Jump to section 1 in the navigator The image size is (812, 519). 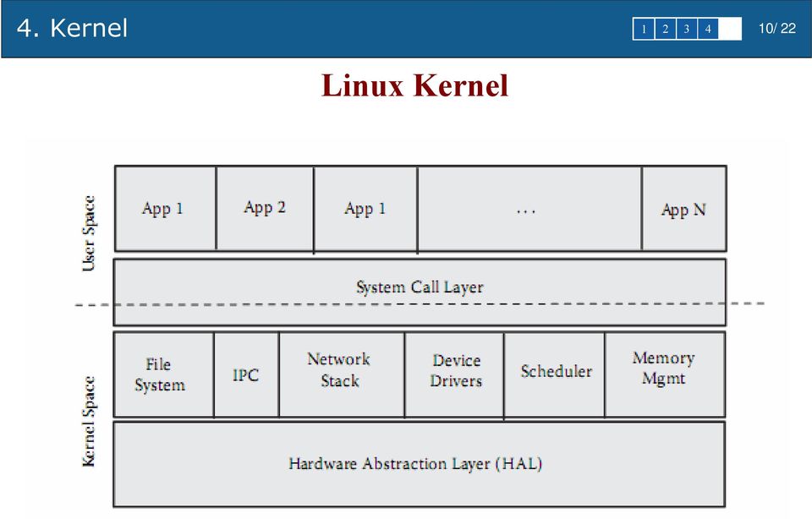644,29
